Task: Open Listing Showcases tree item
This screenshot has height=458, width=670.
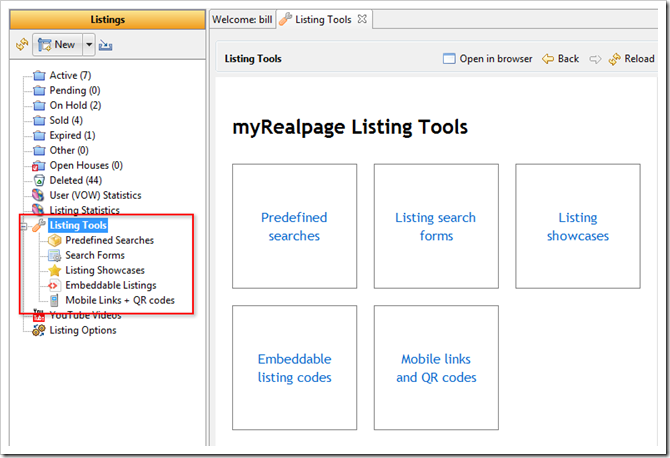Action: [x=105, y=270]
